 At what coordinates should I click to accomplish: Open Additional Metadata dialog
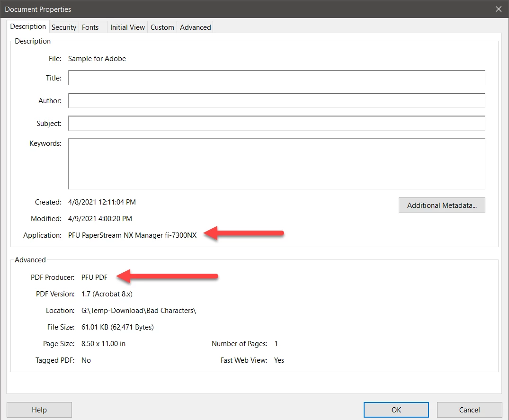442,205
